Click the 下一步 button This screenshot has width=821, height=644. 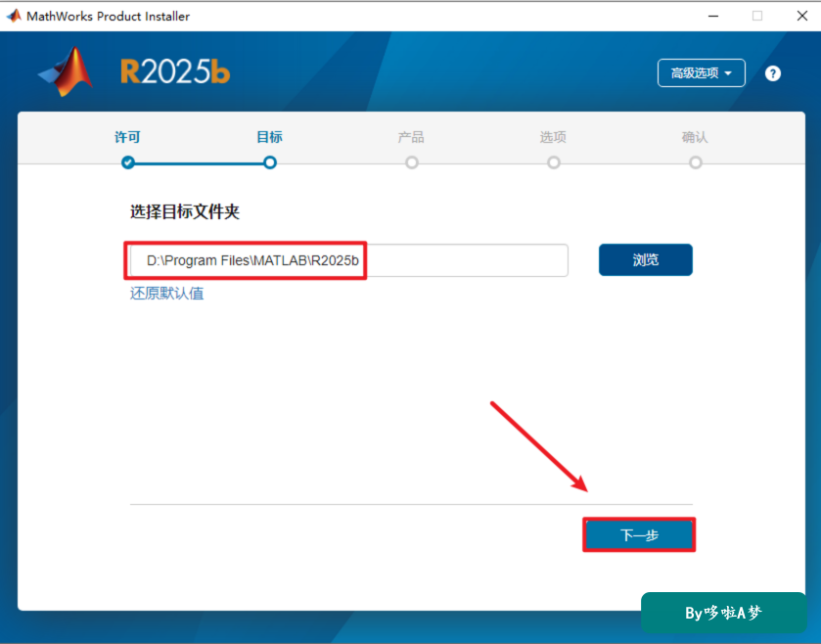[639, 535]
